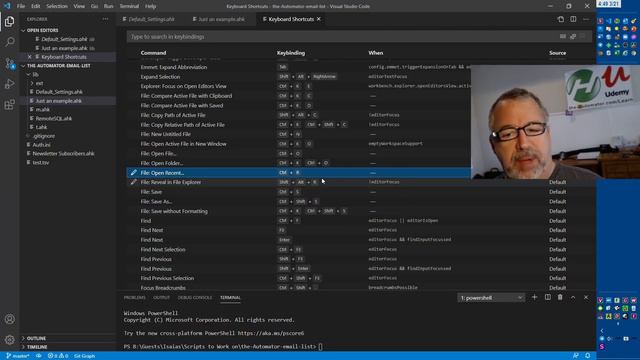Split the terminal panel

click(548, 298)
